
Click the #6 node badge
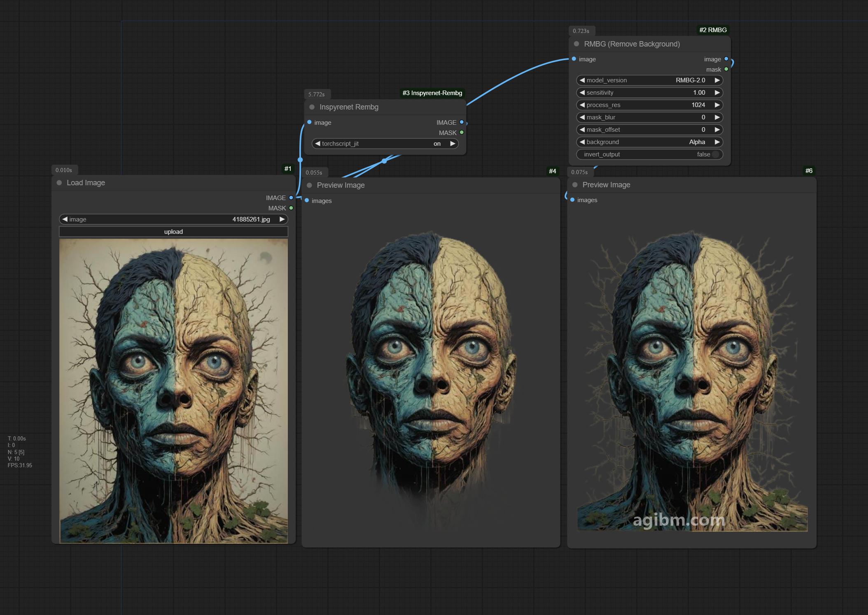point(809,171)
